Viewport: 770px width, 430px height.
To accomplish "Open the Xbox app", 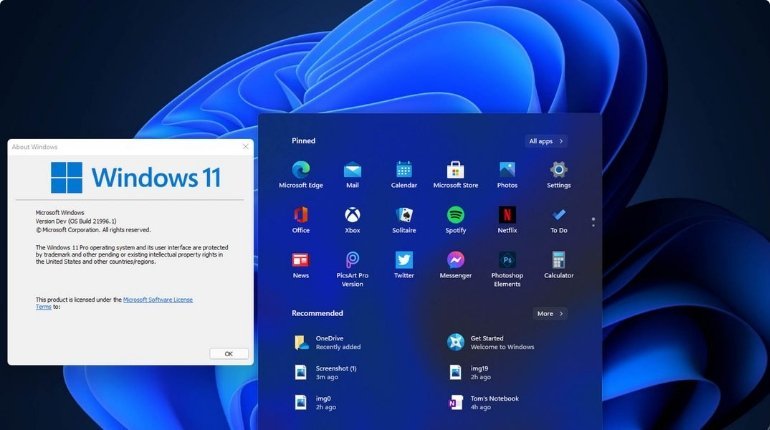I will pyautogui.click(x=352, y=219).
